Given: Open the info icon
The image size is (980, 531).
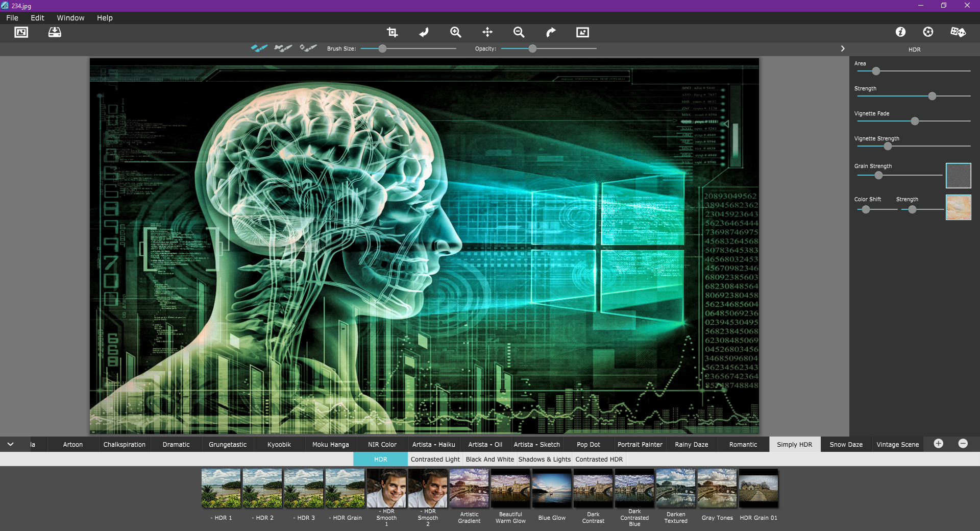Looking at the screenshot, I should (900, 32).
